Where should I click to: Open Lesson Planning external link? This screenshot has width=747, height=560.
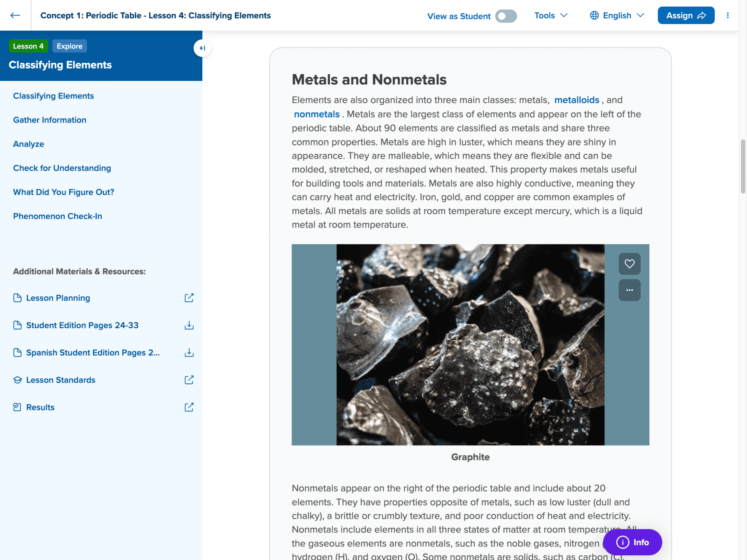pyautogui.click(x=189, y=298)
